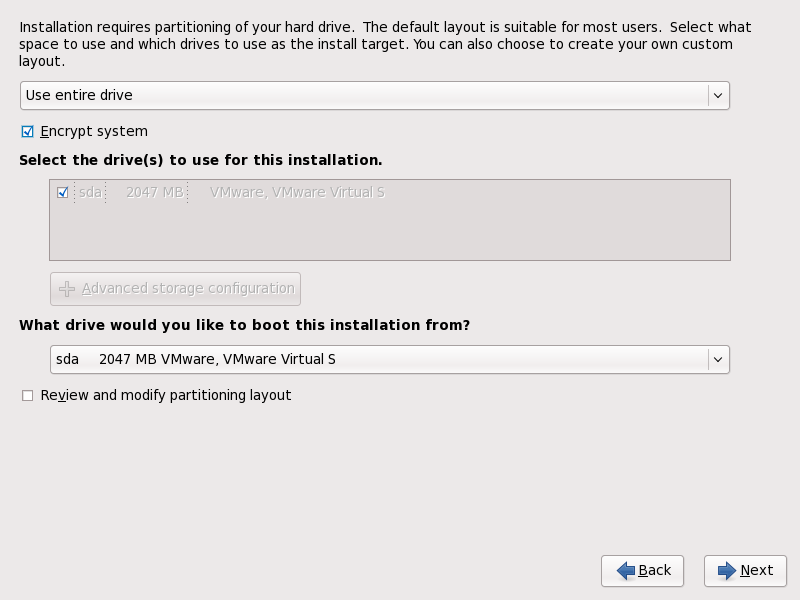Viewport: 800px width, 600px height.
Task: Open the boot drive selection dropdown
Action: pos(380,359)
